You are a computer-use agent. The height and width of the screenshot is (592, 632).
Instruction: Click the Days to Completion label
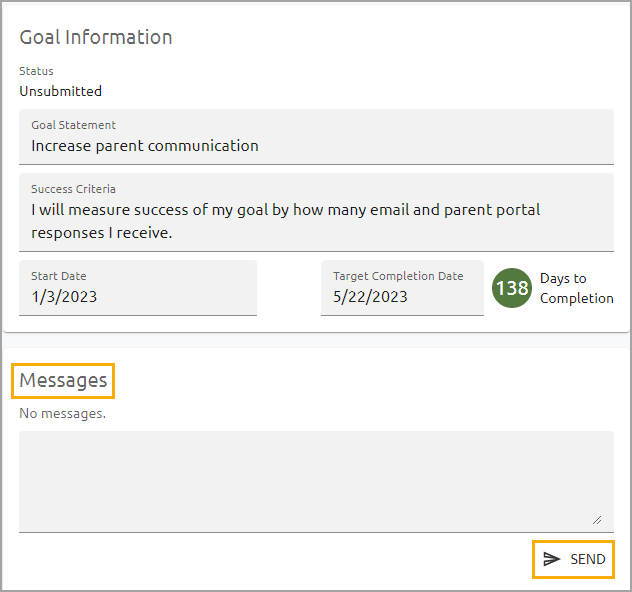(x=576, y=288)
